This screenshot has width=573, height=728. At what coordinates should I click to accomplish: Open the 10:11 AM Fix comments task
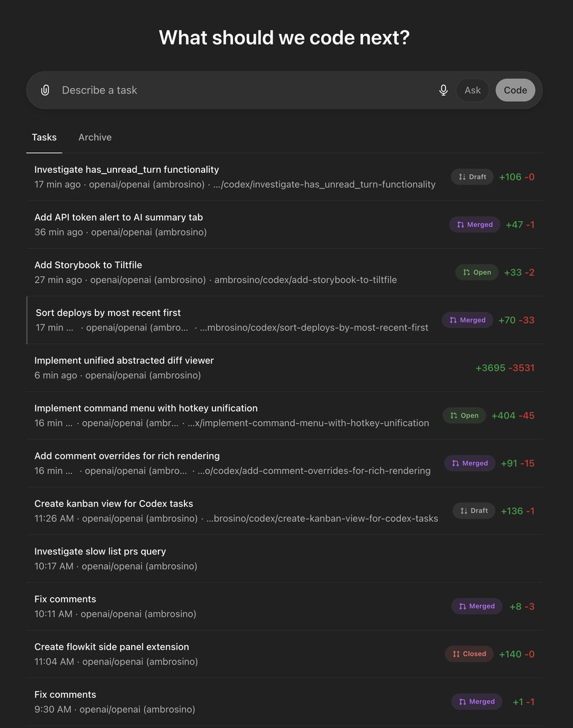(x=285, y=606)
